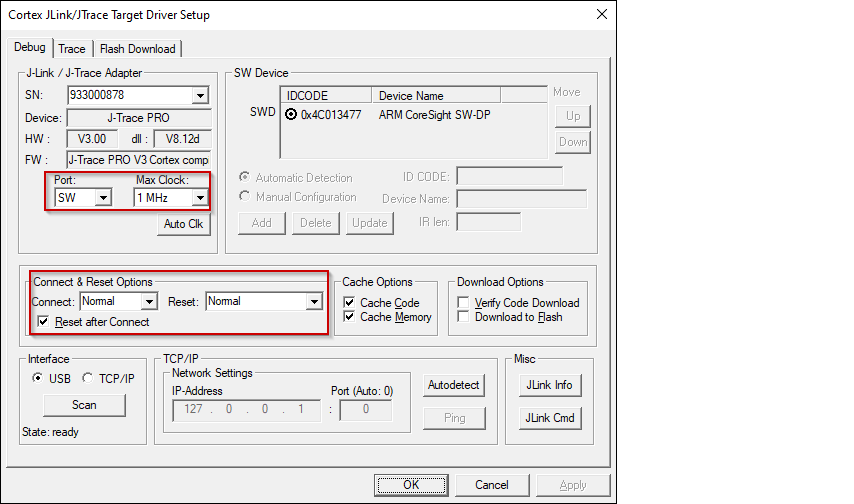The image size is (854, 504).
Task: Uncheck the Cache Memory option
Action: pyautogui.click(x=349, y=317)
